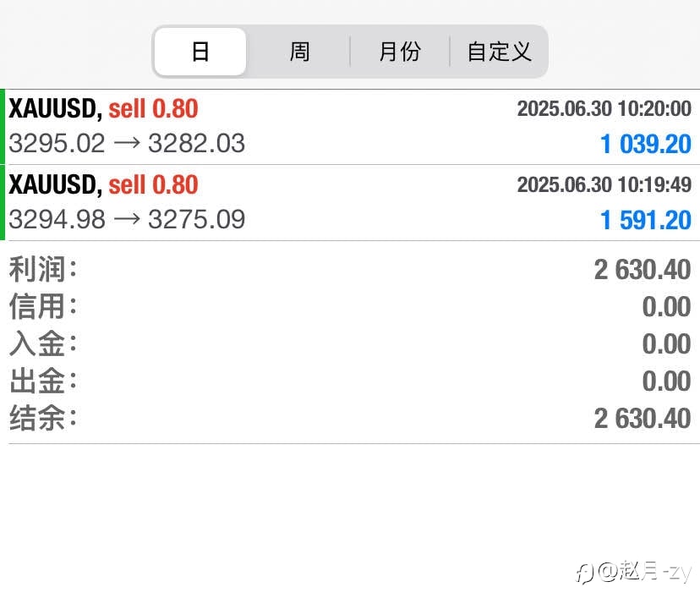Switch to the 周 (Week) tab
This screenshot has height=609, width=700.
coord(299,52)
